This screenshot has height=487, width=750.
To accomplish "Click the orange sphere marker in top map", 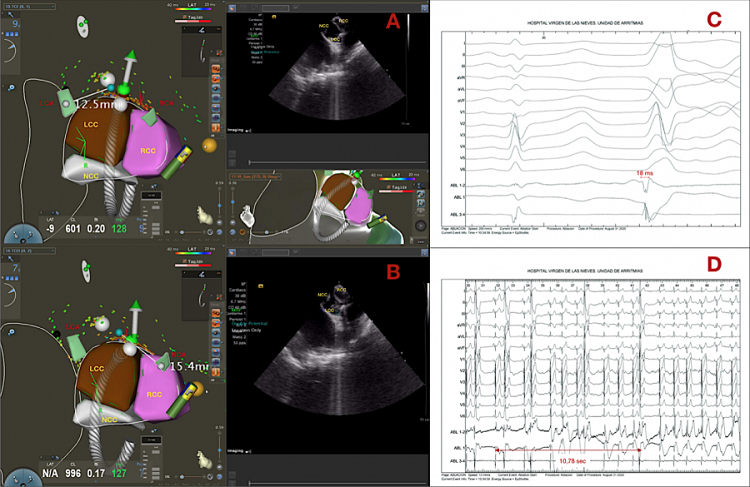I will tap(209, 145).
